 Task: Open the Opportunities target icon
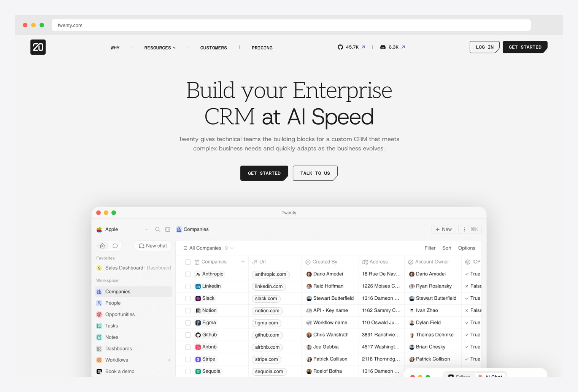[x=99, y=315]
